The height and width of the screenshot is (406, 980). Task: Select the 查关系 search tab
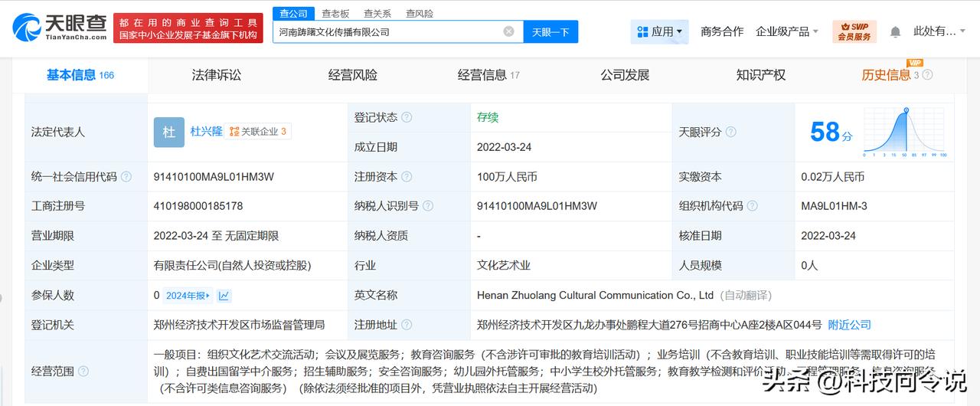pyautogui.click(x=377, y=13)
